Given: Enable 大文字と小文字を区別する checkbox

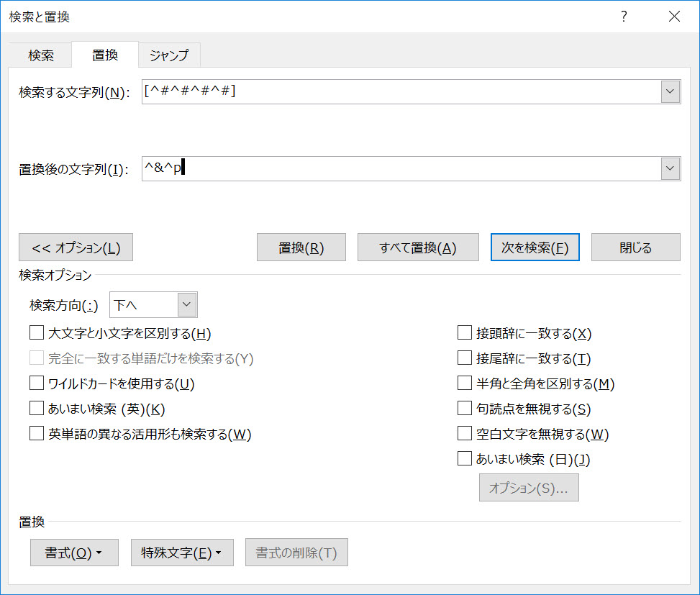Looking at the screenshot, I should 36,333.
